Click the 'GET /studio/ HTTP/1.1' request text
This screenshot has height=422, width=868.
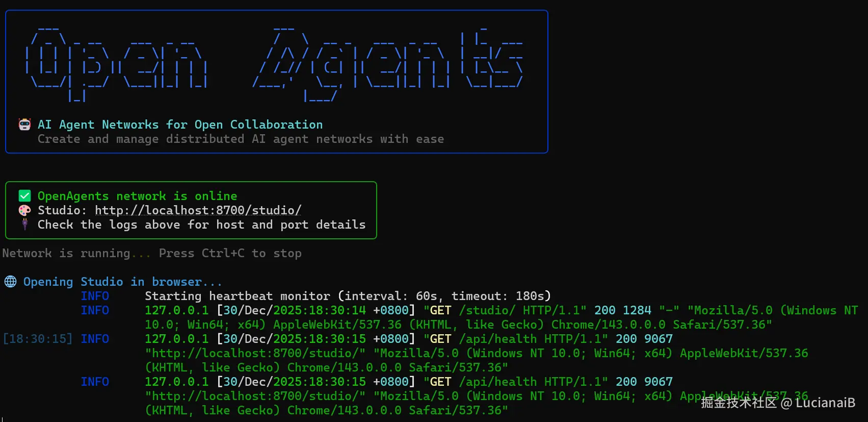tap(505, 310)
